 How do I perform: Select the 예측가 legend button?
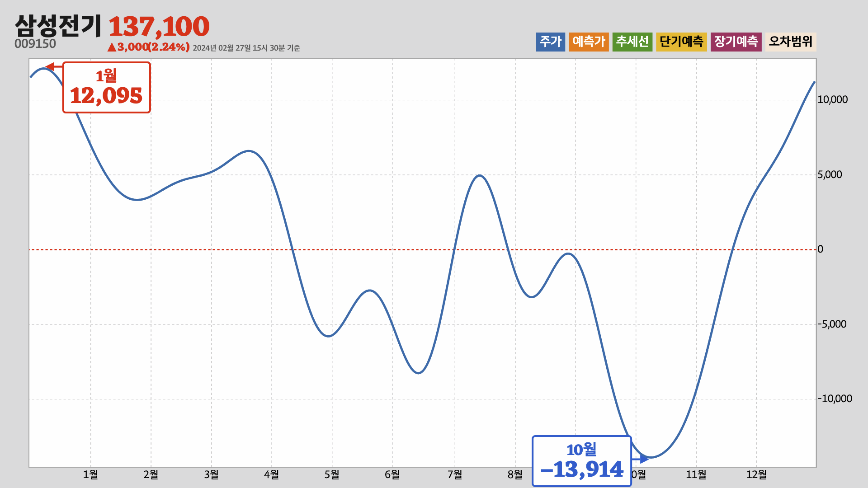tap(589, 42)
